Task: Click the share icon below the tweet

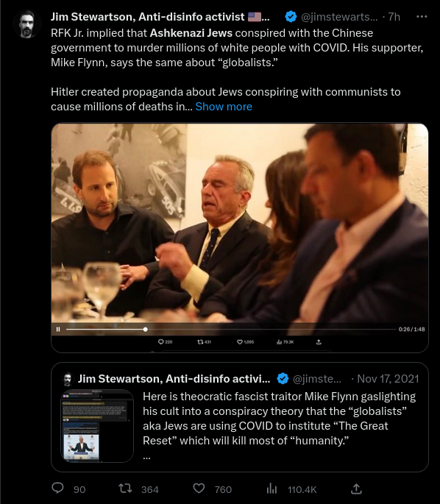Action: click(x=356, y=489)
